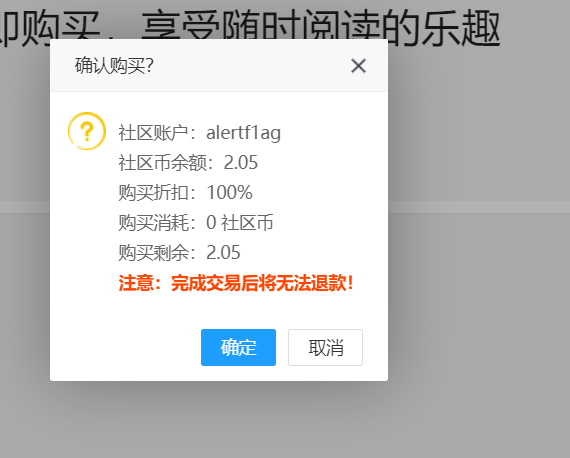Click the 2.05 value beside 社区币余额

[x=241, y=162]
